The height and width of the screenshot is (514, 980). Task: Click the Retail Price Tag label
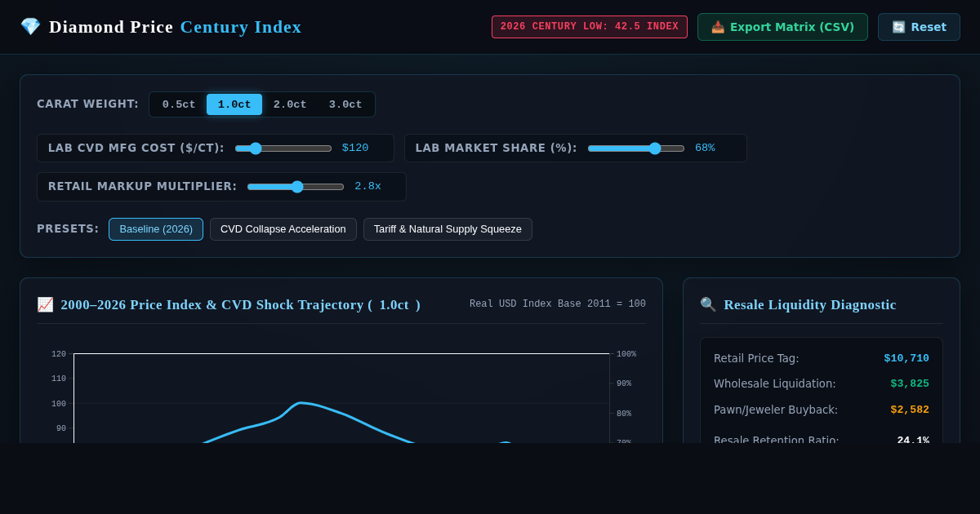[756, 358]
